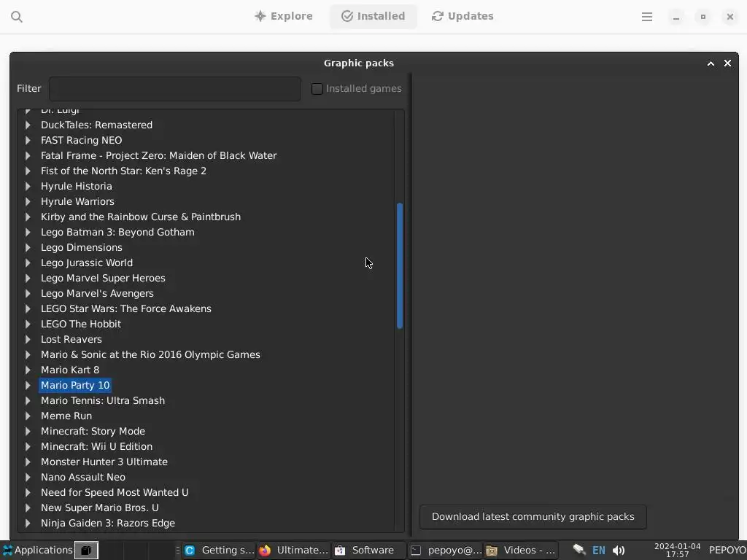
Task: Select the Mario Kart 8 row text
Action: [70, 370]
